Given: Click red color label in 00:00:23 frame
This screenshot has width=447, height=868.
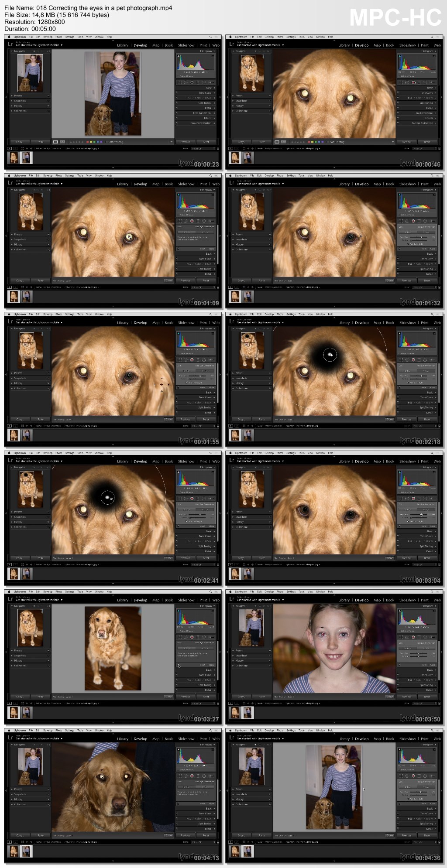Looking at the screenshot, I should point(87,142).
